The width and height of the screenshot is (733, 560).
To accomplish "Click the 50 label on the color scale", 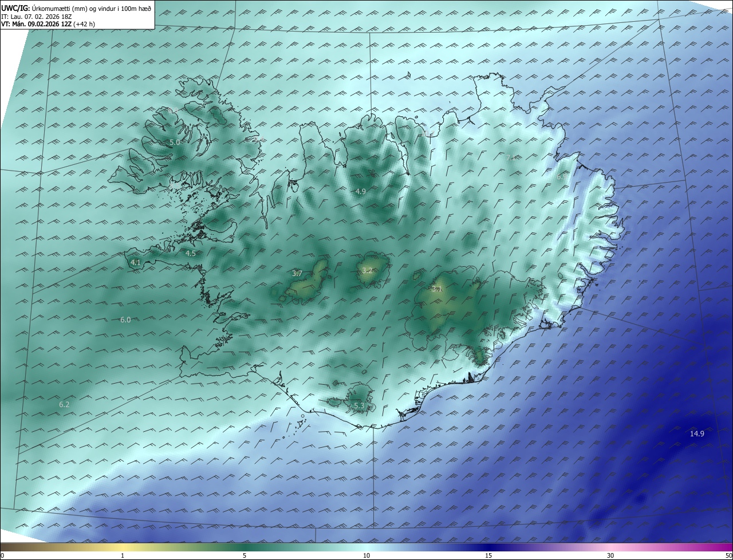I will [728, 555].
